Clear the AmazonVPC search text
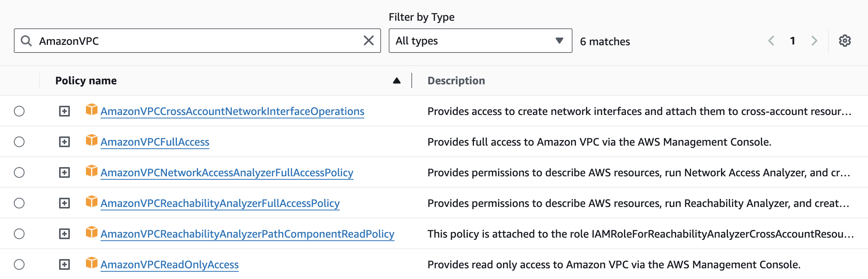The image size is (868, 279). point(368,41)
